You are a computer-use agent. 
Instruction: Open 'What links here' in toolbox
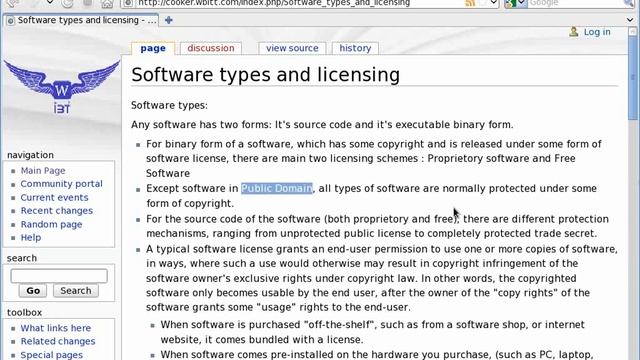pyautogui.click(x=56, y=328)
